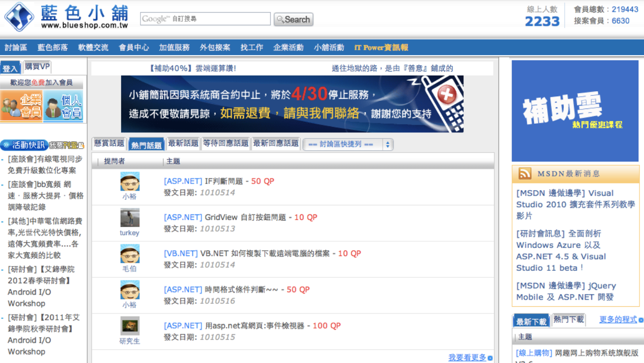Switch to the 最新話題 tab
The width and height of the screenshot is (644, 363).
tap(183, 143)
